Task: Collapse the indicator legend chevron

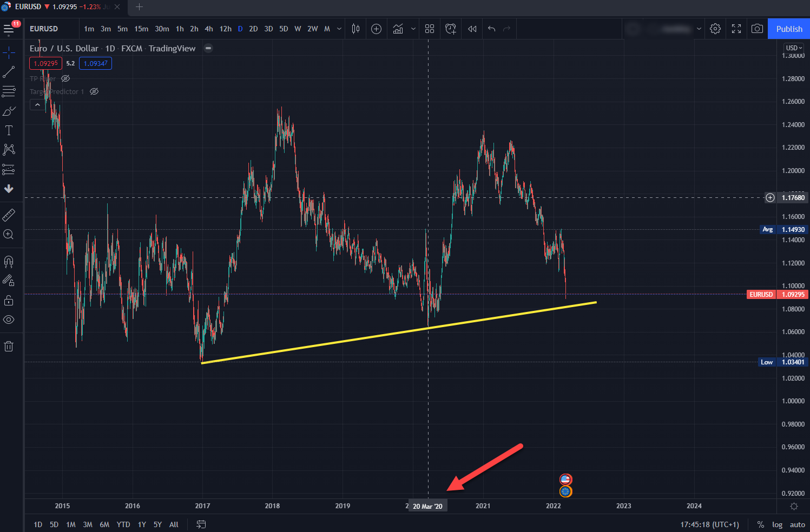Action: coord(37,105)
